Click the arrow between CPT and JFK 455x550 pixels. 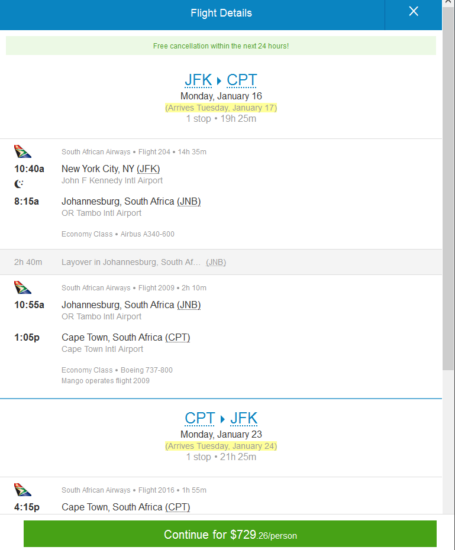point(222,419)
